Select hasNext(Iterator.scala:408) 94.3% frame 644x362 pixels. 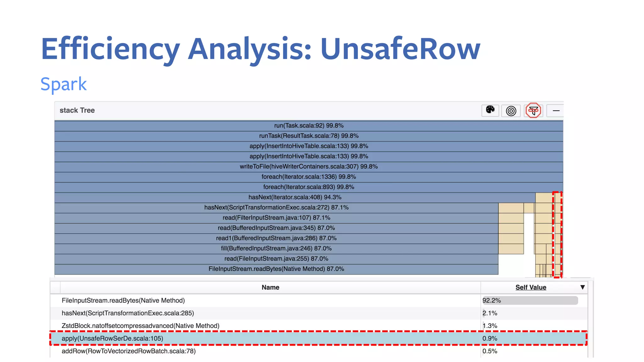click(295, 197)
